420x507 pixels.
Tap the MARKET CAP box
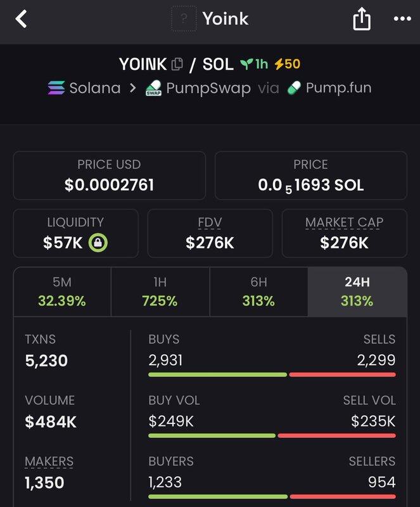344,234
